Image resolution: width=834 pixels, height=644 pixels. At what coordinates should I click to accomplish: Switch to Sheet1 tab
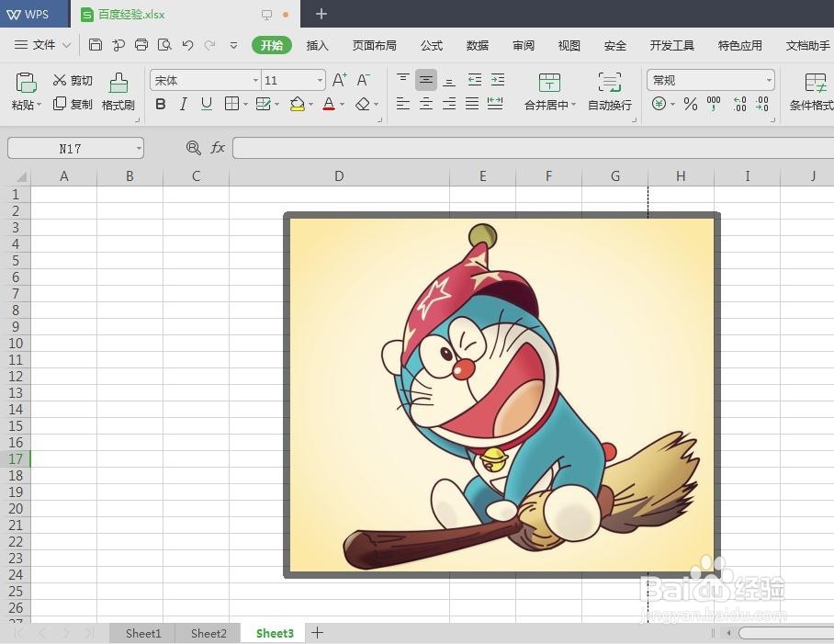143,633
